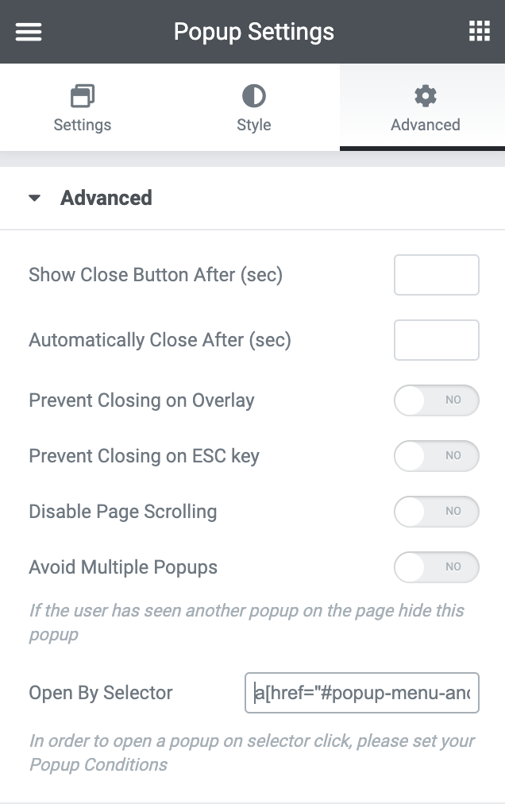Click the Style contrast icon
The image size is (505, 812).
(253, 95)
